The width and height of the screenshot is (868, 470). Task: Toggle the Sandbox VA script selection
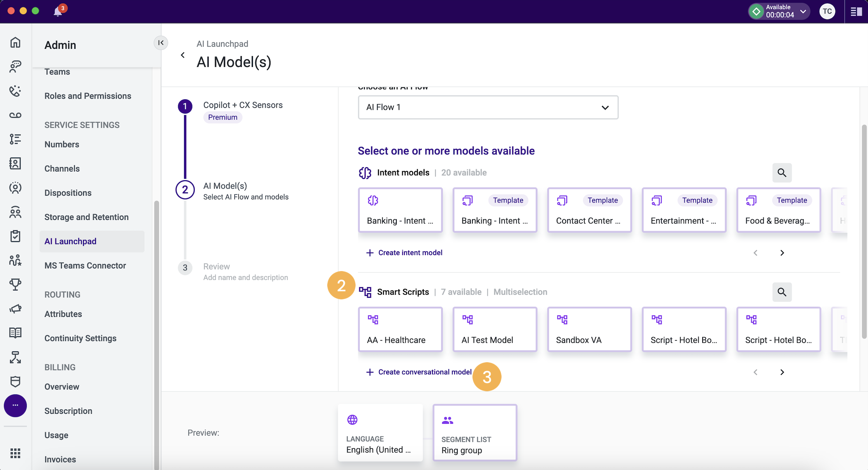tap(589, 329)
